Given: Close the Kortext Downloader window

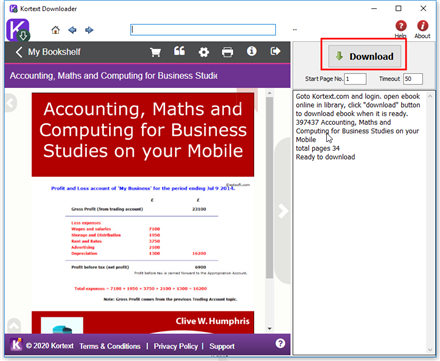Looking at the screenshot, I should [x=423, y=8].
